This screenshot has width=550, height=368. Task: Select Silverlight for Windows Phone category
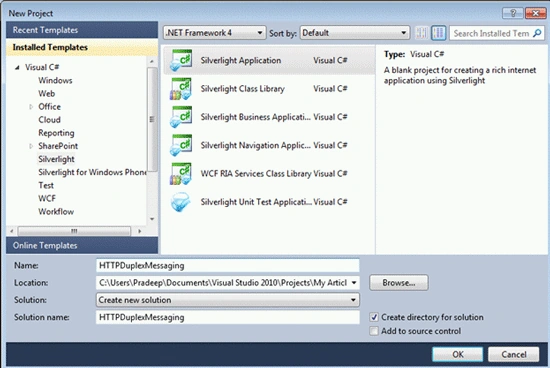[92, 172]
